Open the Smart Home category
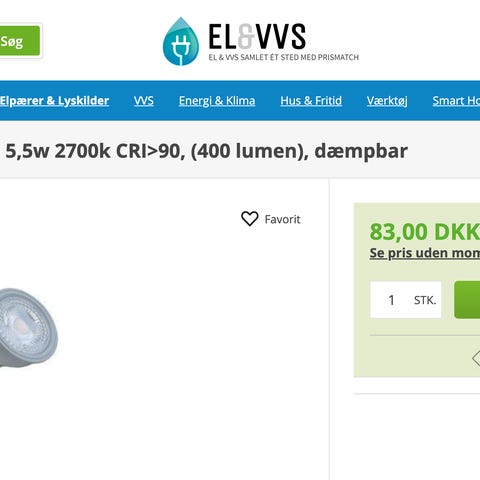Image resolution: width=480 pixels, height=480 pixels. click(x=456, y=101)
